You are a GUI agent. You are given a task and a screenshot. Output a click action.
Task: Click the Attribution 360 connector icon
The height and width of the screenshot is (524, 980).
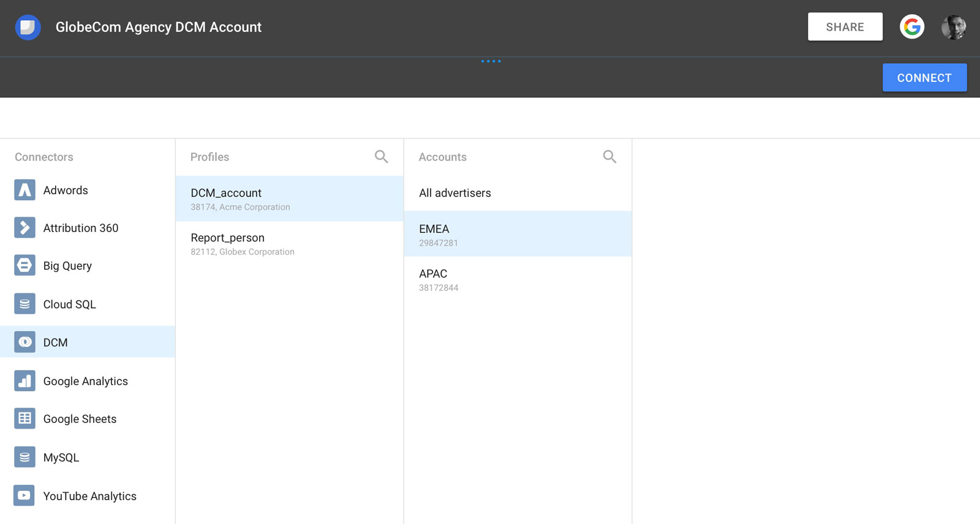click(x=24, y=228)
